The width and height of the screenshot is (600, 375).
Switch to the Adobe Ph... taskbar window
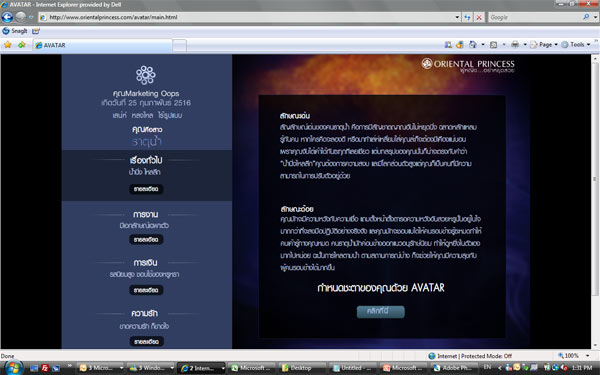(454, 368)
